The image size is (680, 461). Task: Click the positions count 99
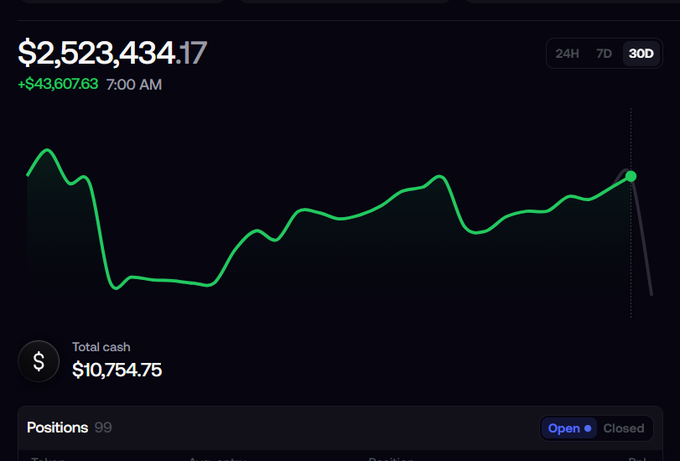(103, 428)
